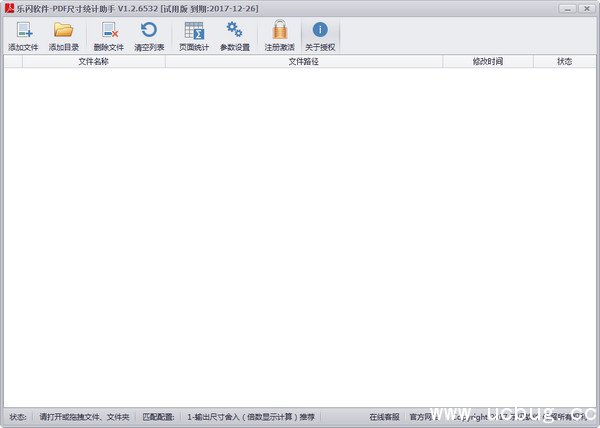Sort by 文件名称 column header
The height and width of the screenshot is (428, 600).
point(93,61)
